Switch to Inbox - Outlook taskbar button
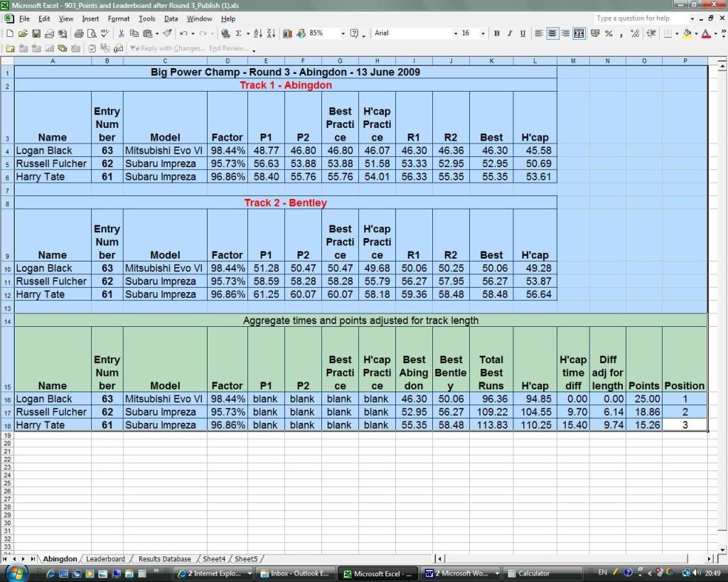Image resolution: width=728 pixels, height=582 pixels. (x=295, y=573)
